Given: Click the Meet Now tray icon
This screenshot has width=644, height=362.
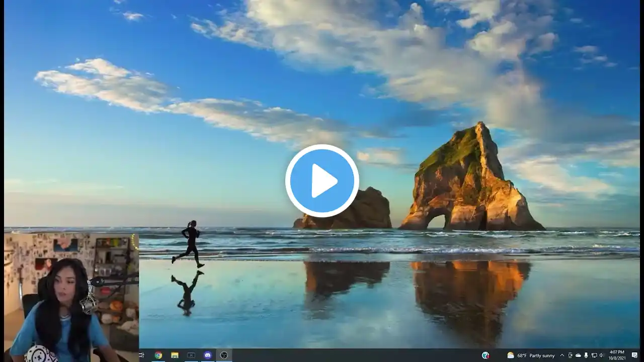Looking at the screenshot, I should (x=570, y=355).
